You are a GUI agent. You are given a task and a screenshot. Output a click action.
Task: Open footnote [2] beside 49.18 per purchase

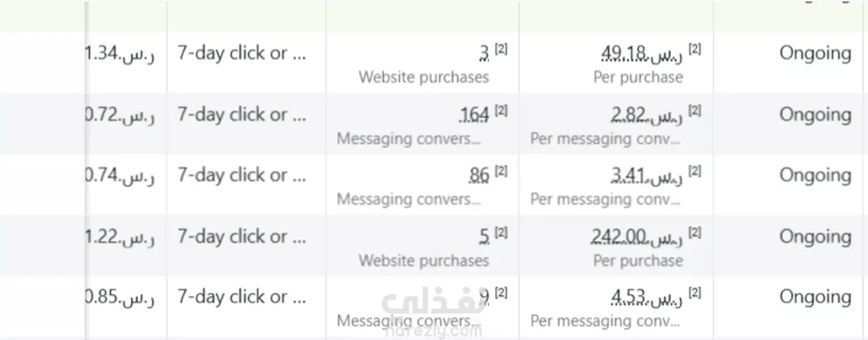pos(695,48)
